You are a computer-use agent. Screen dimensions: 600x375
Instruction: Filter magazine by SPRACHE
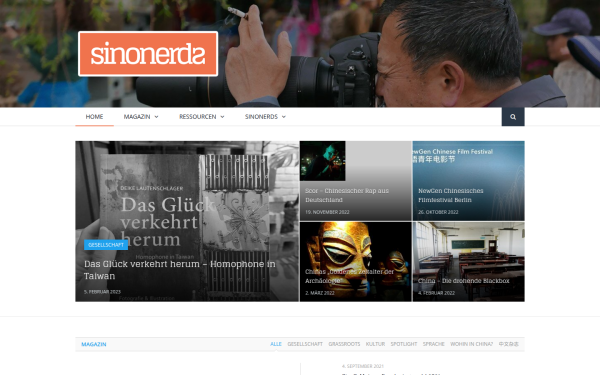point(434,344)
